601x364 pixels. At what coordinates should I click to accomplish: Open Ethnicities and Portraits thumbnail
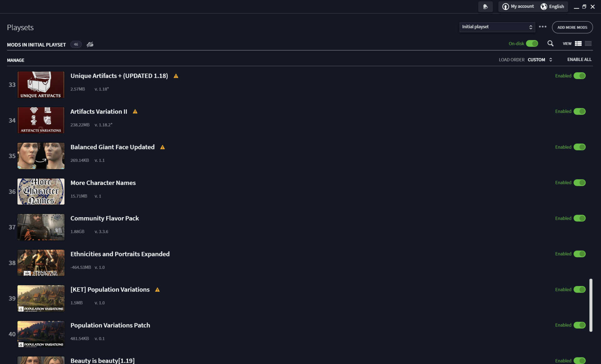point(41,263)
